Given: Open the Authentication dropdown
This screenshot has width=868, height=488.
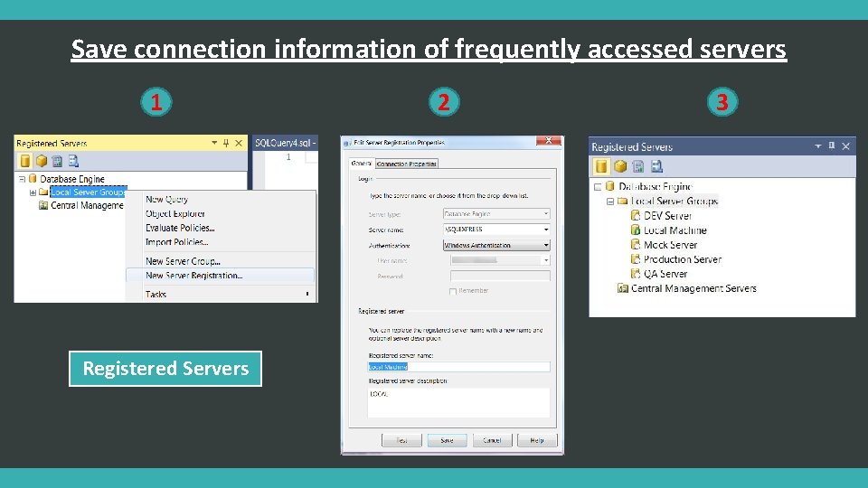Looking at the screenshot, I should pos(546,245).
